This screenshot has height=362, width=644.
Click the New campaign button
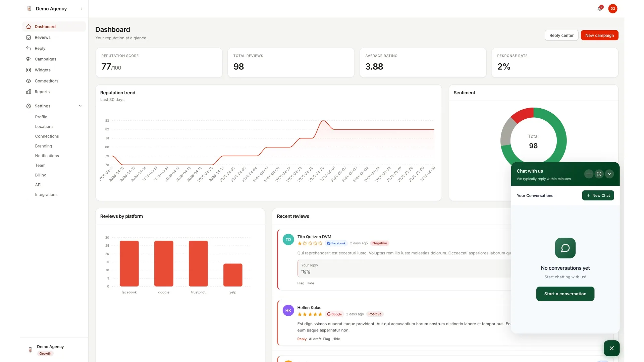click(x=599, y=36)
